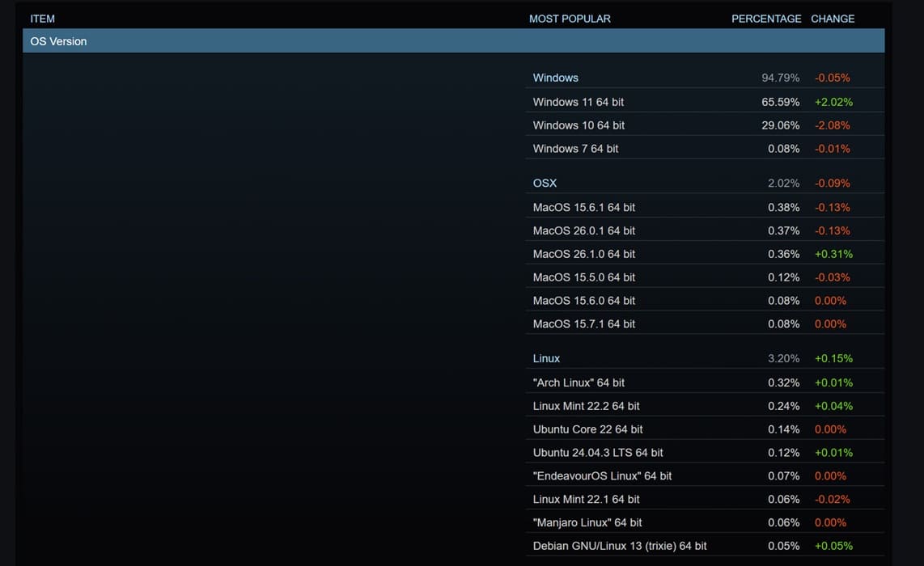Click the Ubuntu 24.04.3 LTS 64 bit entry

[597, 453]
